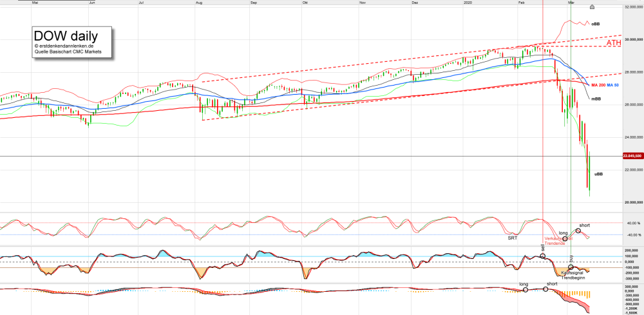Click the -200,000 axis value
The image size is (644, 315).
point(630,272)
